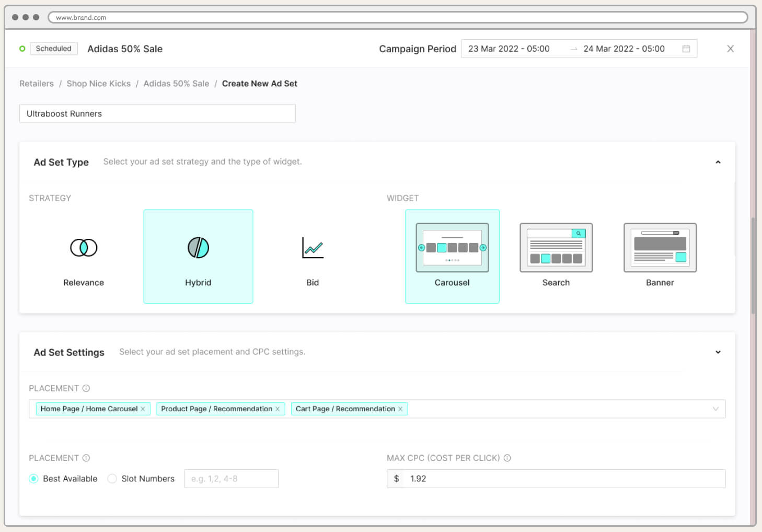Image resolution: width=762 pixels, height=532 pixels.
Task: Click the Ultraboost Runners ad set name field
Action: click(x=157, y=113)
